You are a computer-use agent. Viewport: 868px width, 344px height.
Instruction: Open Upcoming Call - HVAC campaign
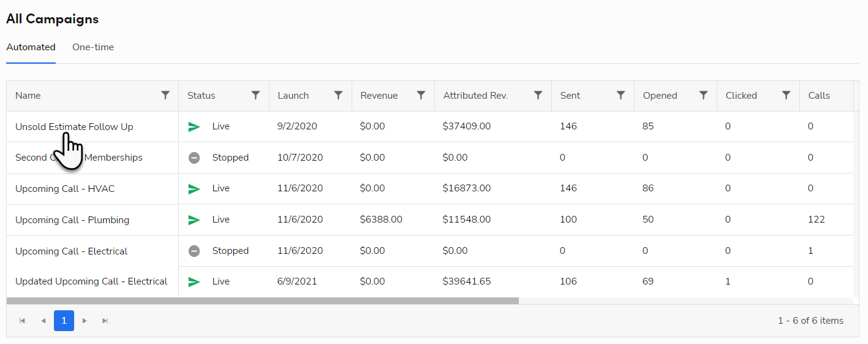[65, 189]
